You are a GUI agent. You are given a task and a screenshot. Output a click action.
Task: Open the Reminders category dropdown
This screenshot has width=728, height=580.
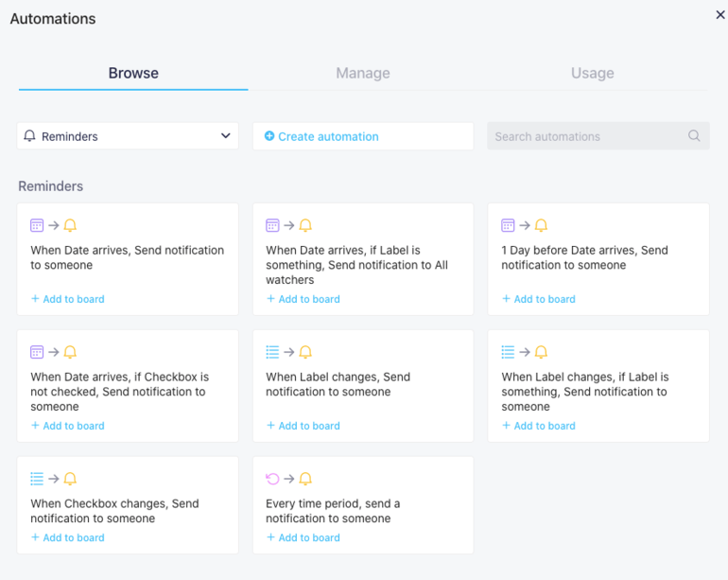click(128, 136)
